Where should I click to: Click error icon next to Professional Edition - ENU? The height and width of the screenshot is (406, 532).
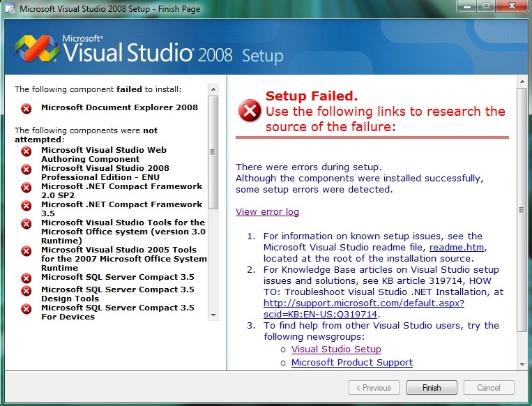(x=26, y=169)
